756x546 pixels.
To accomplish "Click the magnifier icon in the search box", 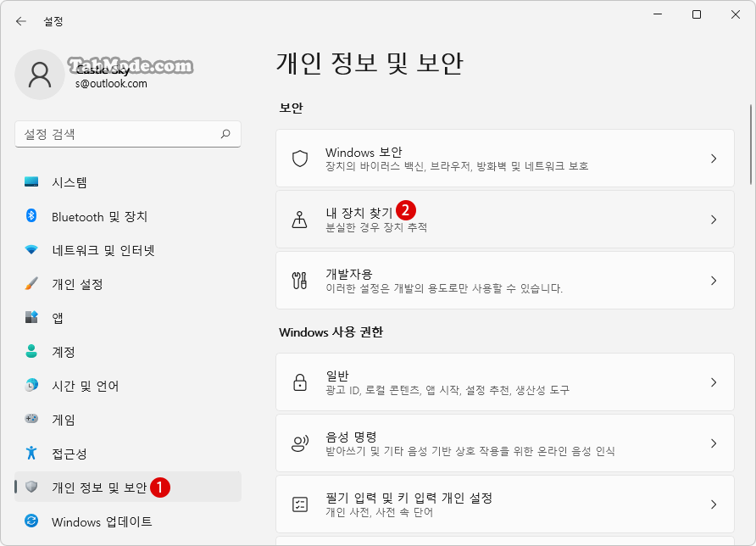I will (225, 134).
